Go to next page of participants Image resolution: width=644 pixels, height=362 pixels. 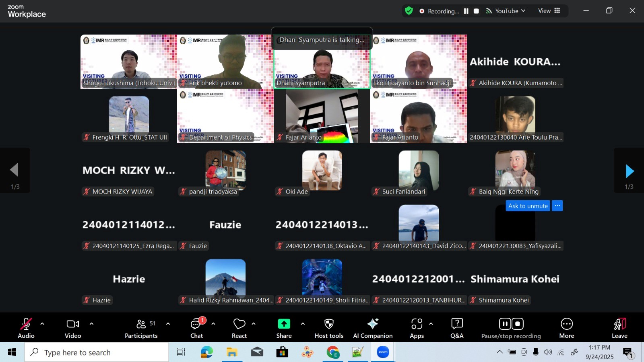(x=630, y=171)
